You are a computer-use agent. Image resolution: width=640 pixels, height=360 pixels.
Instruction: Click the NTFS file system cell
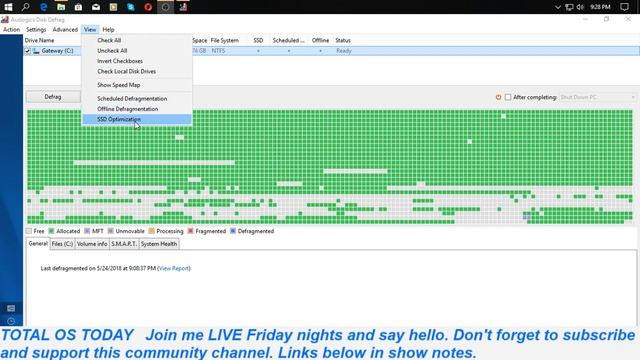click(218, 51)
